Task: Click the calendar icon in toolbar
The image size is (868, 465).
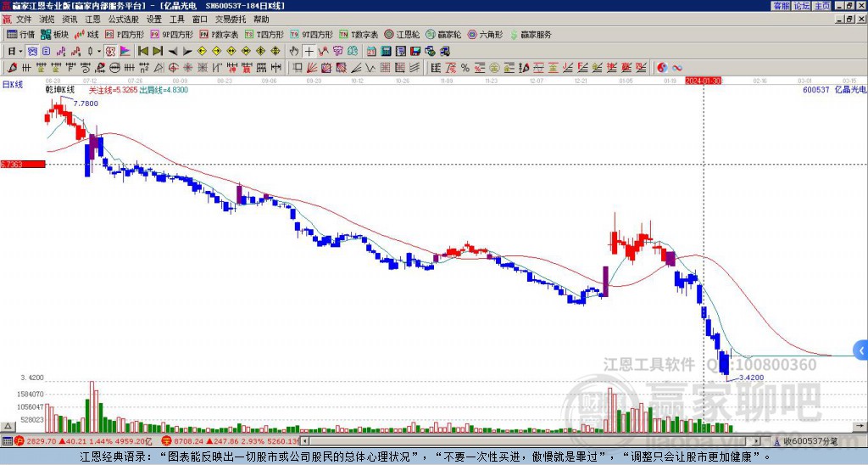Action: click(x=371, y=51)
